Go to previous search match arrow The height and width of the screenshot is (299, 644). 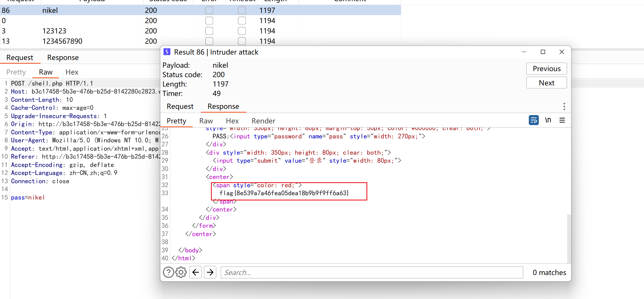pos(196,272)
